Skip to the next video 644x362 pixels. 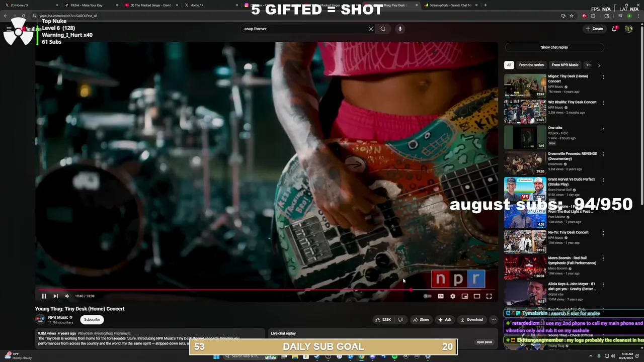pos(55,296)
